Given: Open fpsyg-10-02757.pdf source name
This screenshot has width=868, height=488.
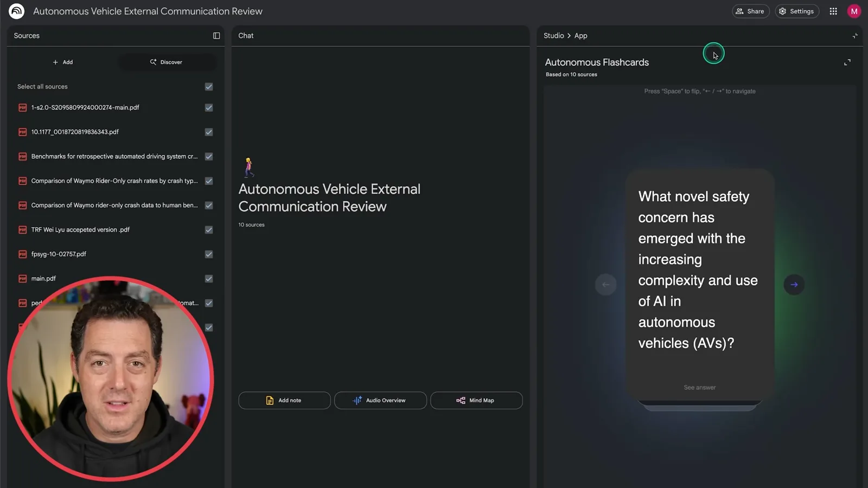Looking at the screenshot, I should 59,254.
